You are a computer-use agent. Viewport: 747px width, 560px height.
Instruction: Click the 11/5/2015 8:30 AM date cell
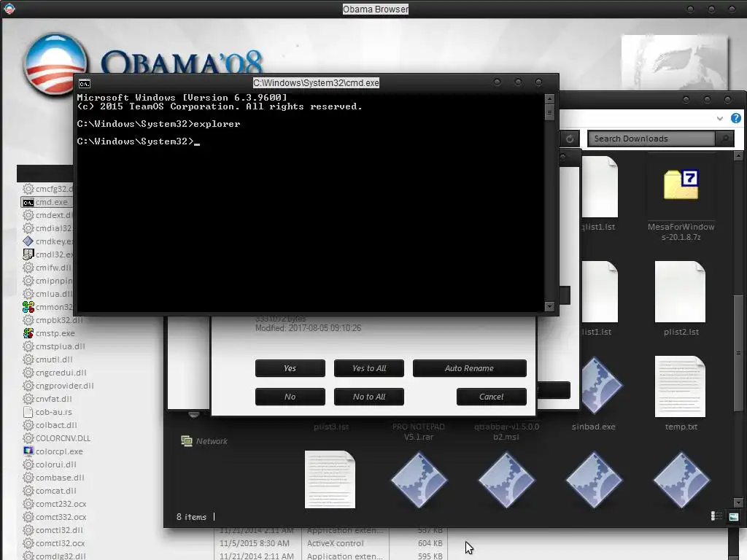pyautogui.click(x=255, y=543)
